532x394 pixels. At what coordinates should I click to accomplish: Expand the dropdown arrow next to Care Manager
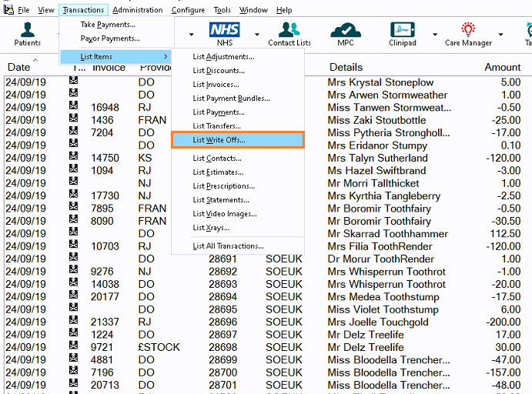tap(500, 35)
